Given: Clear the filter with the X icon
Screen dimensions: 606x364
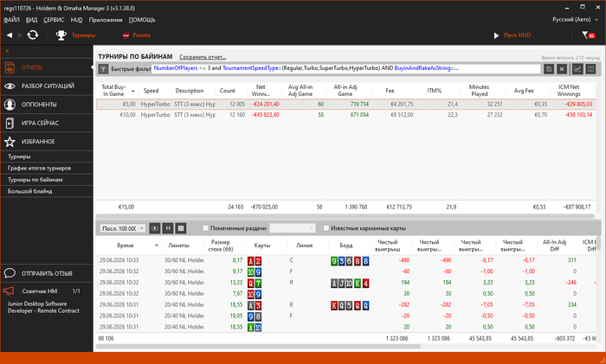Looking at the screenshot, I should (x=562, y=69).
